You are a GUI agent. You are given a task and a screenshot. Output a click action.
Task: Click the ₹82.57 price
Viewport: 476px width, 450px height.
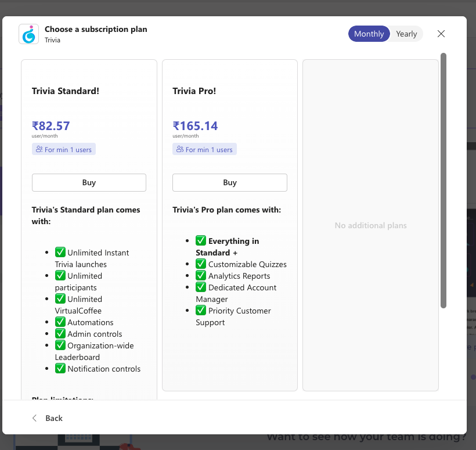51,125
